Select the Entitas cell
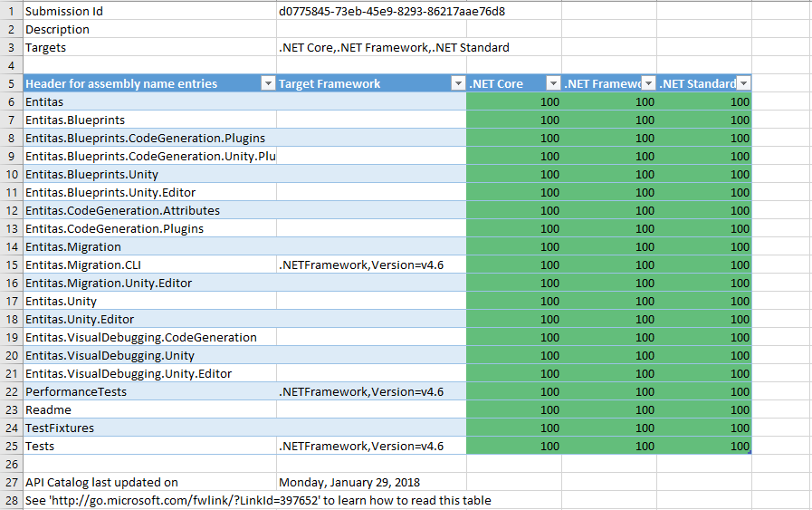Viewport: 812px width, 510px height. coord(149,102)
